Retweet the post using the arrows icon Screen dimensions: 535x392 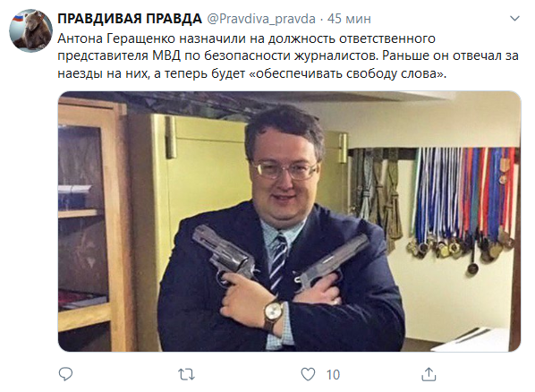[x=187, y=375]
